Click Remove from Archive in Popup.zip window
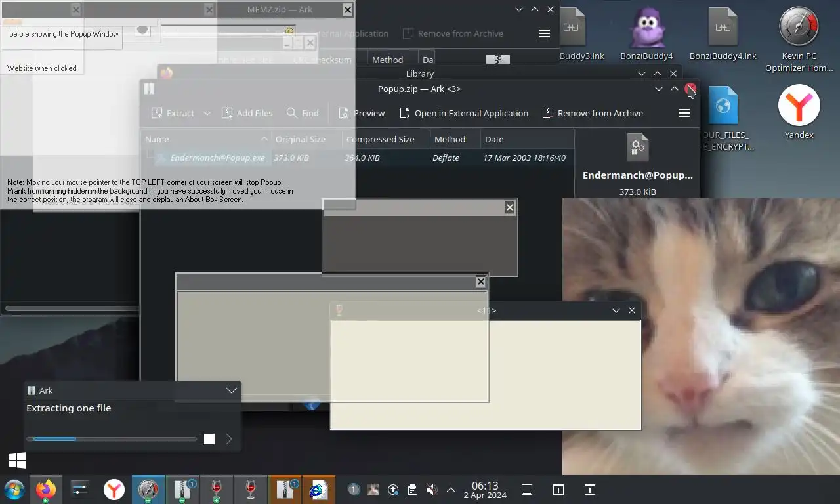 [x=593, y=113]
